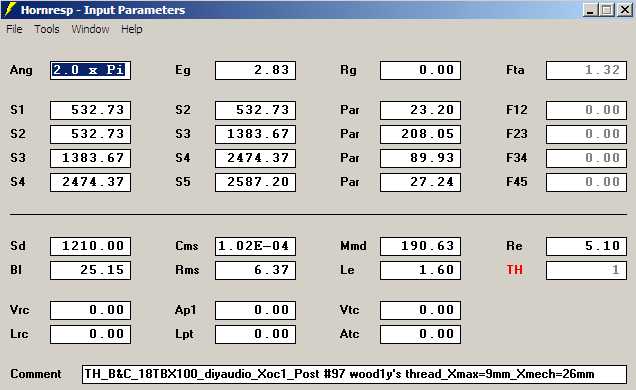Click the S2 field in the F12 row
Screen dimensions: 636x390
click(256, 110)
